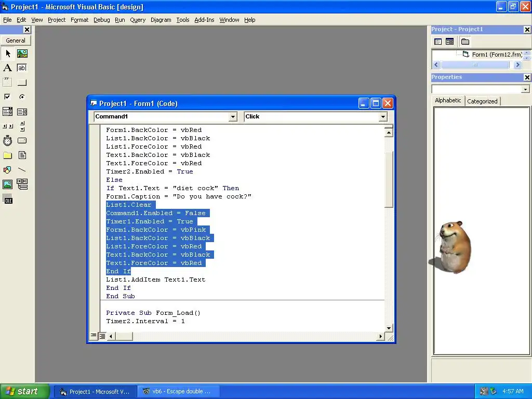Open the Debug menu
Image resolution: width=532 pixels, height=399 pixels.
coord(102,20)
